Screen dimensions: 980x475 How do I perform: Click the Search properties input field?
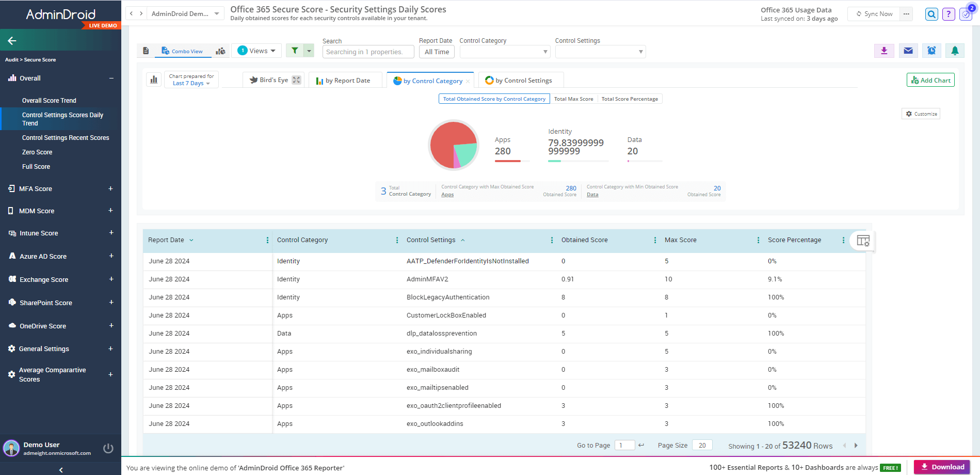click(x=368, y=52)
